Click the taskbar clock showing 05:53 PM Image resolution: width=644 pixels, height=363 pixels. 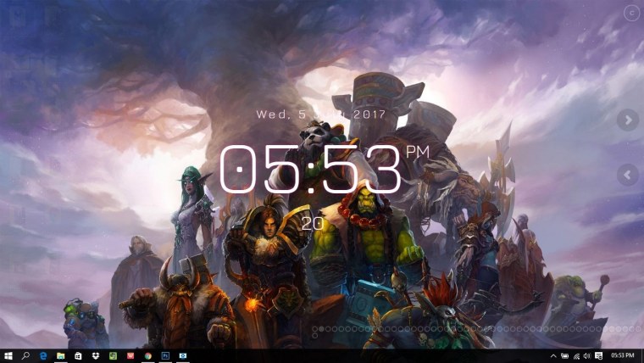click(622, 355)
